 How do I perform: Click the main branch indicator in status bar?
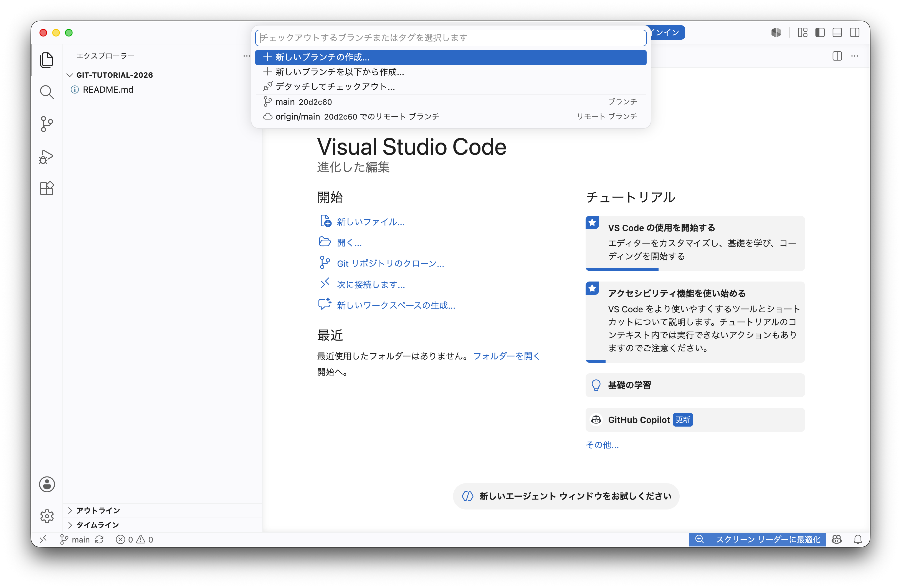click(75, 539)
